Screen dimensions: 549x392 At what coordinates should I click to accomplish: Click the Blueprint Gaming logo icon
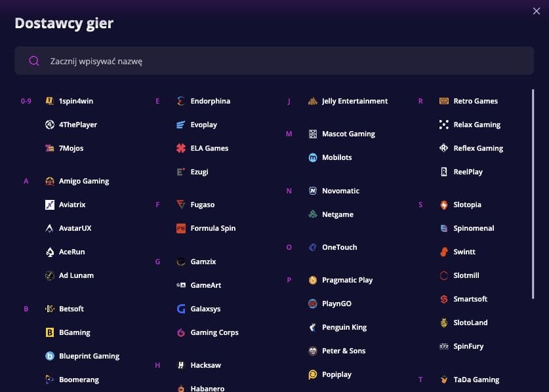(x=50, y=356)
